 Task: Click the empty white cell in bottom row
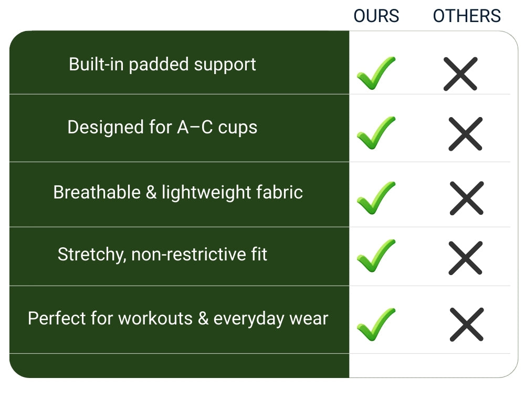pyautogui.click(x=430, y=365)
